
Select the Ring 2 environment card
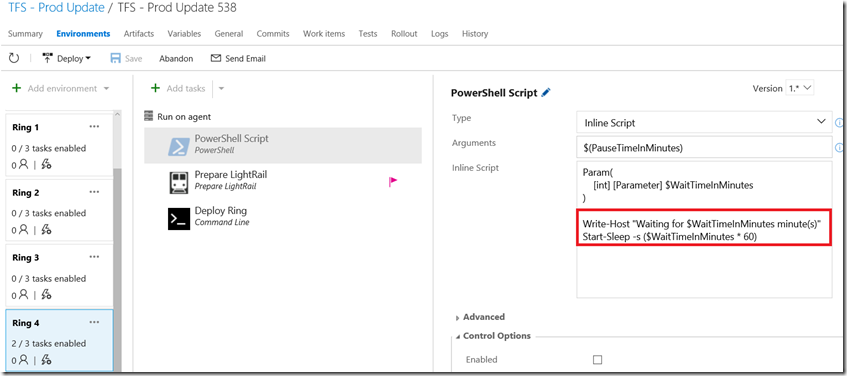pos(59,210)
